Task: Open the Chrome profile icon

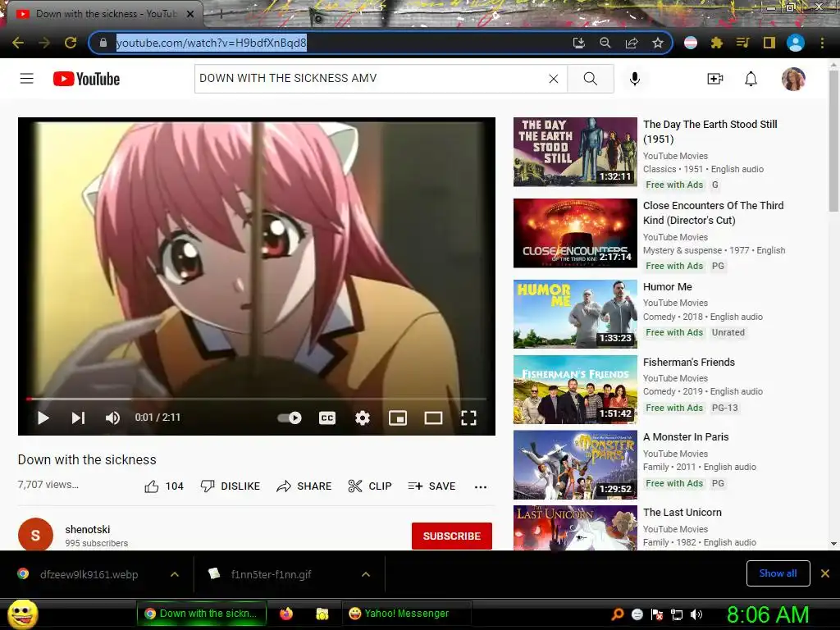Action: 796,43
